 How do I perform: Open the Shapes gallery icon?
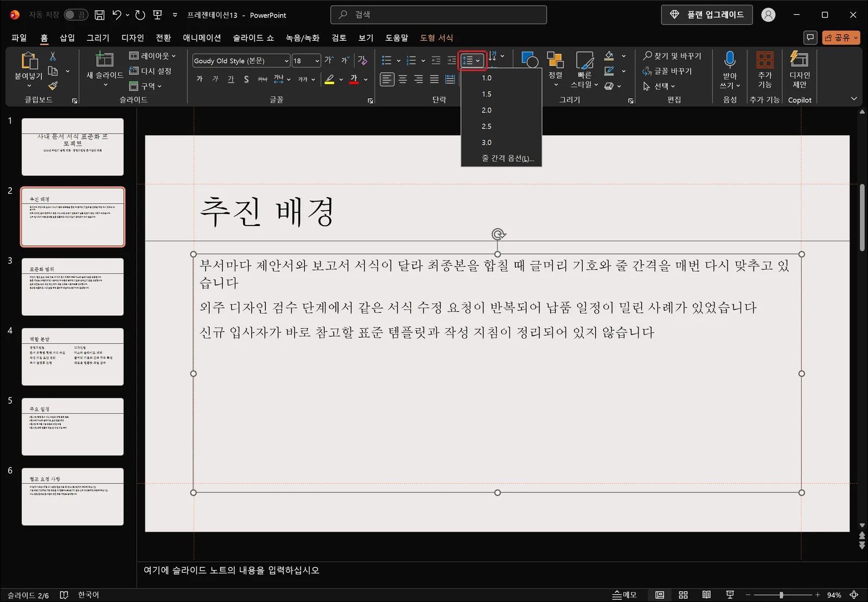(529, 60)
